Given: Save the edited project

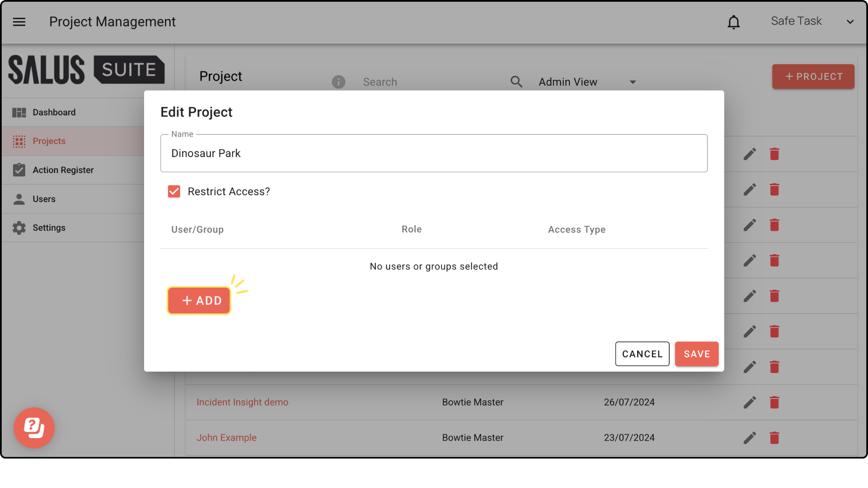Looking at the screenshot, I should [x=697, y=354].
